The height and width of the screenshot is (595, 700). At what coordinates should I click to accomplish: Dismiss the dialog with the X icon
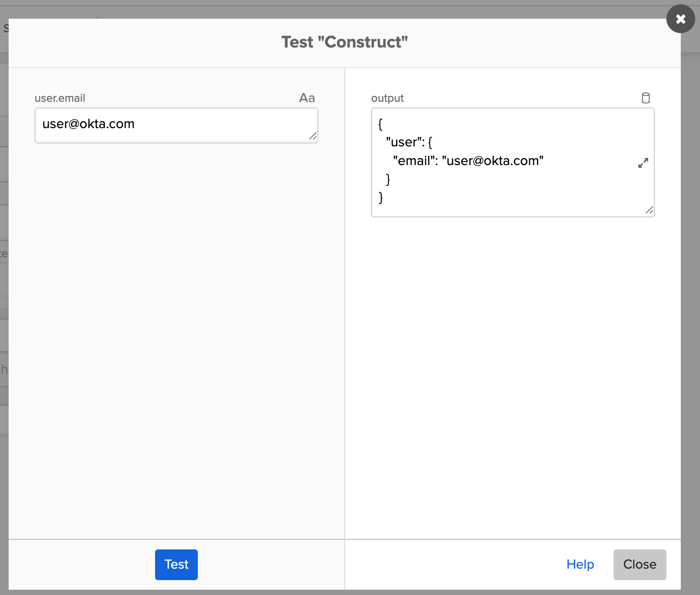680,19
